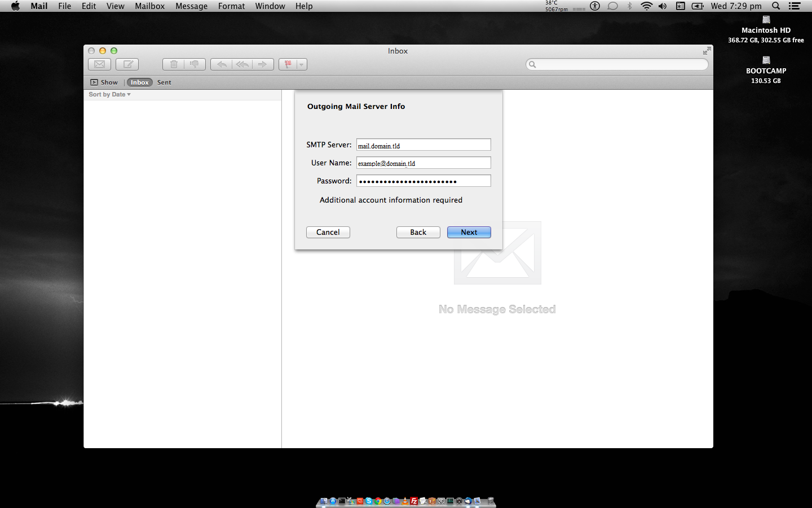The width and height of the screenshot is (812, 508).
Task: Click inside the SMTP Server field
Action: tap(423, 144)
